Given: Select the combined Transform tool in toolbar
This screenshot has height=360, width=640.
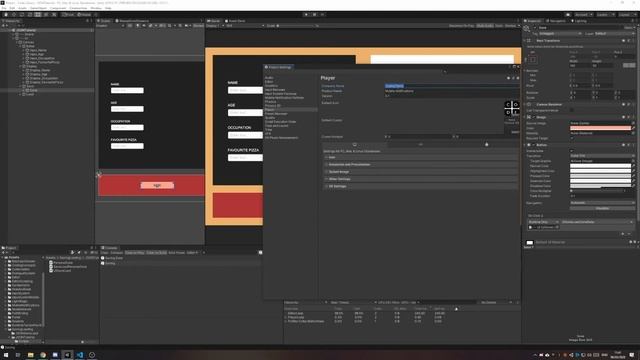Looking at the screenshot, I should coord(46,14).
